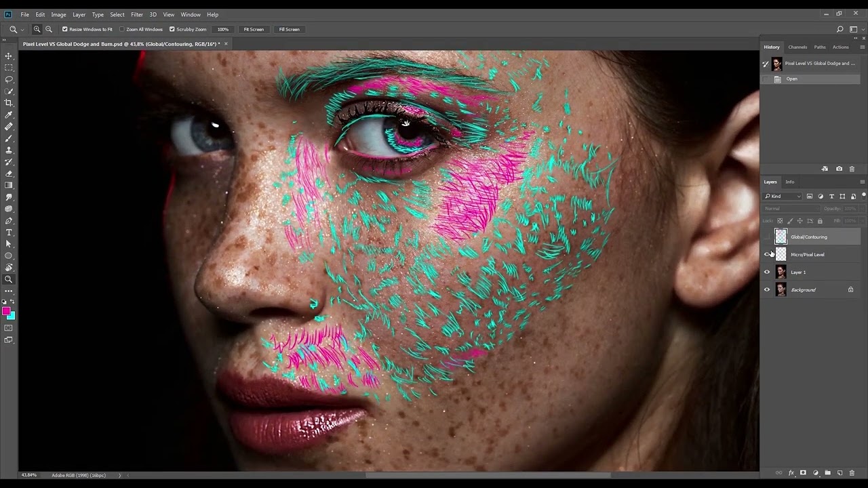868x488 pixels.
Task: Select the Crop tool
Action: [9, 103]
